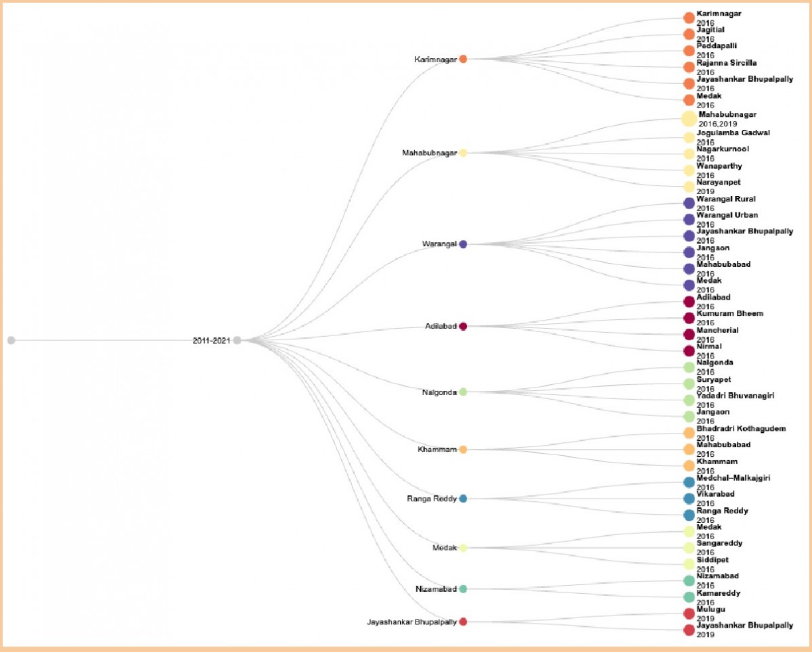Select the Rajanna Sircilla node
The image size is (812, 652).
[x=689, y=67]
